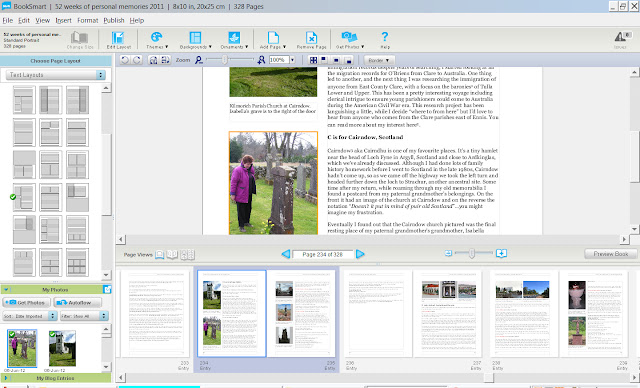Select the thumbnail grid page view icon
This screenshot has height=388, width=640.
point(187,255)
